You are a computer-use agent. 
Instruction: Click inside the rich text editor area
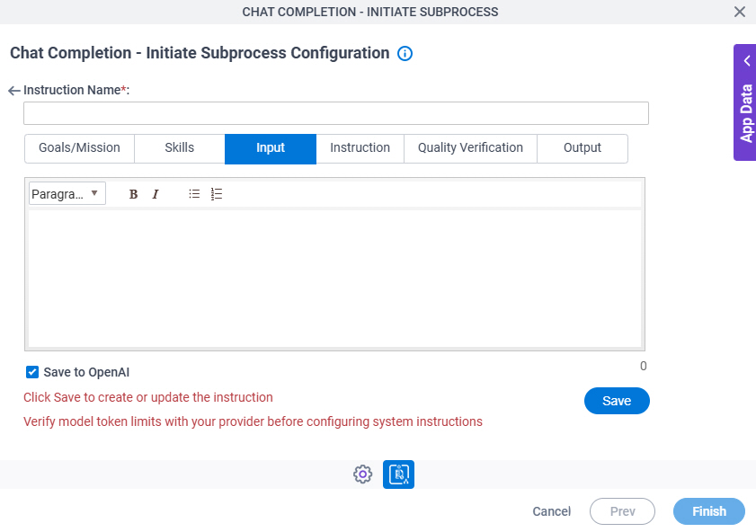coord(334,278)
